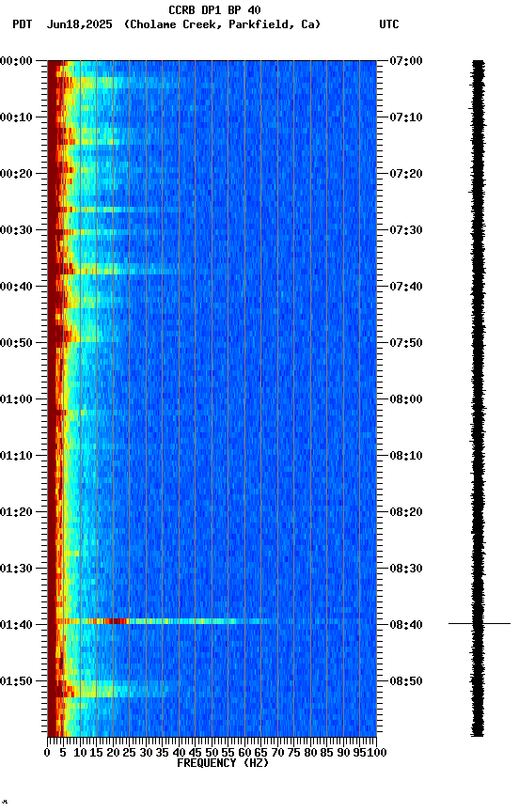Screen dimensions: 519x812
Task: Click the 08:30 UTC time label
Action: (406, 569)
